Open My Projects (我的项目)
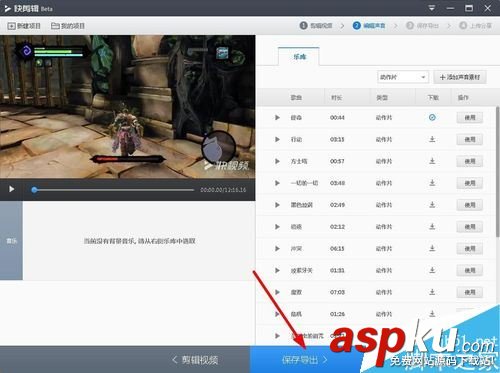This screenshot has height=373, width=500. click(68, 26)
